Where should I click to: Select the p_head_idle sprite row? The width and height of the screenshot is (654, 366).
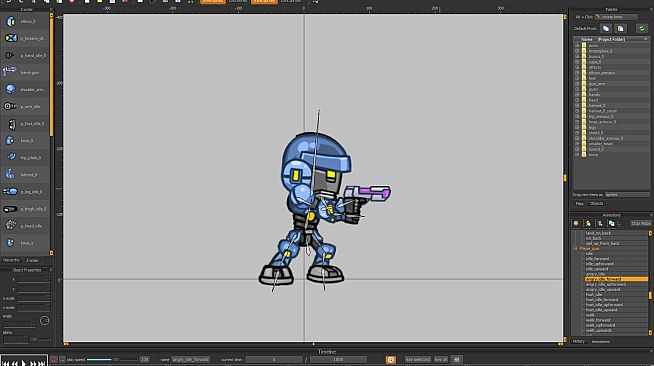[25, 226]
